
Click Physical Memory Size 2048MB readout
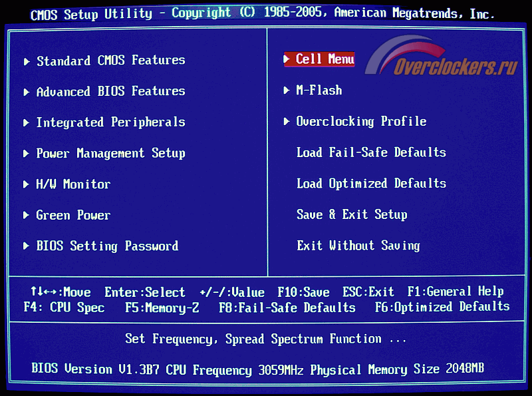tap(397, 369)
